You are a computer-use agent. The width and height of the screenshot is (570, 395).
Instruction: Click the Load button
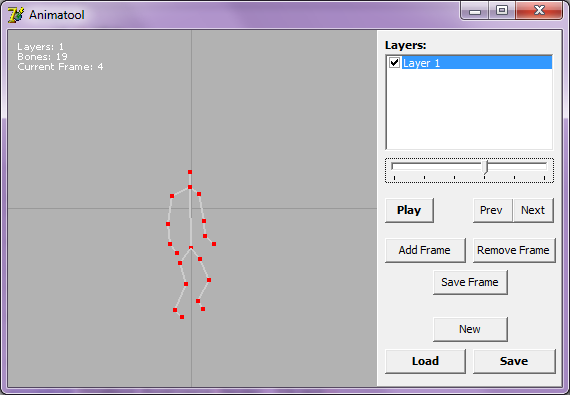tap(425, 361)
